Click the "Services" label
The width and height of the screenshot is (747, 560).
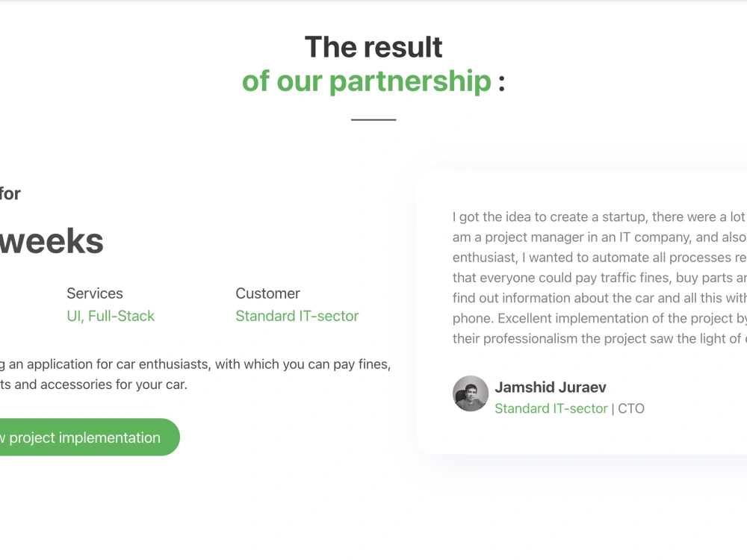click(x=95, y=293)
